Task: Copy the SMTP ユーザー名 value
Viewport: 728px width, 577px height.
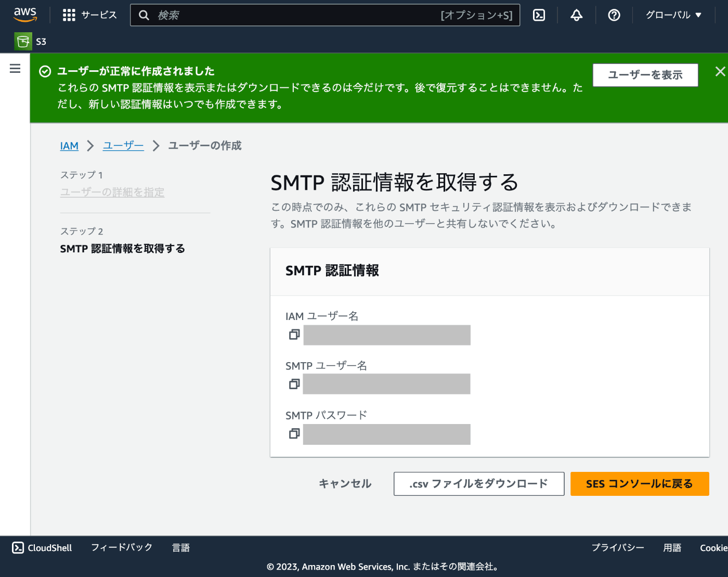Action: [x=294, y=384]
